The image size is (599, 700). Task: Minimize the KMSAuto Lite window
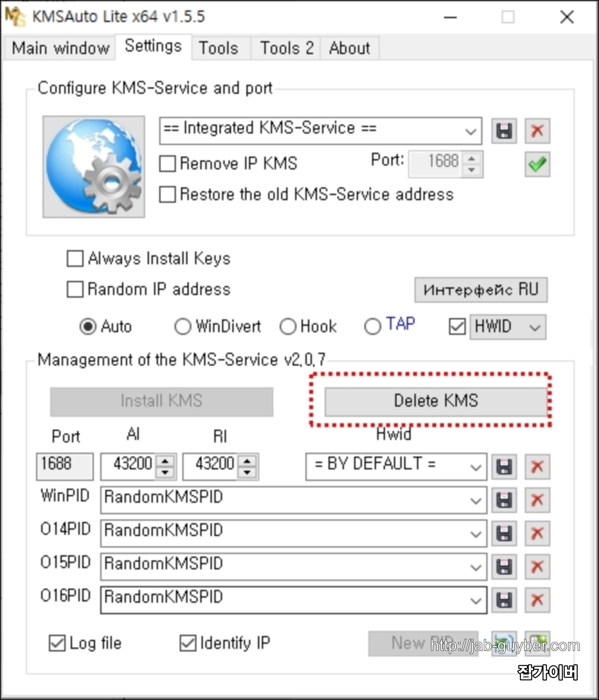450,17
